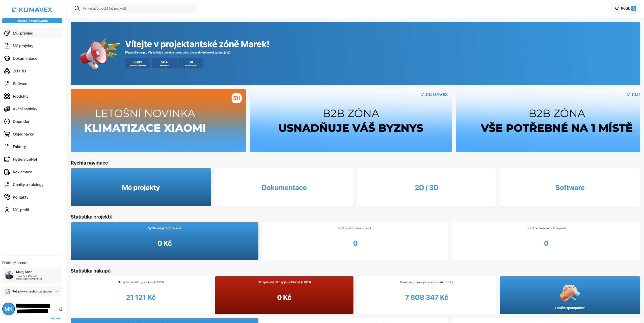Click the +420 739 699 224 phone number

coord(26,276)
